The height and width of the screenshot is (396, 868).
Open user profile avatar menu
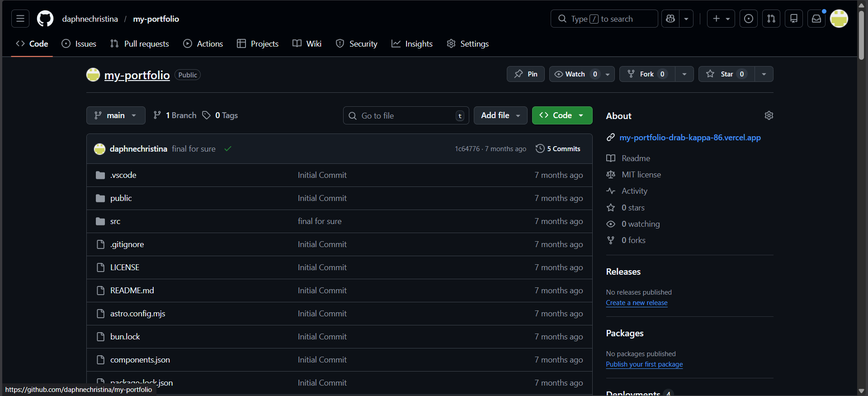(839, 19)
